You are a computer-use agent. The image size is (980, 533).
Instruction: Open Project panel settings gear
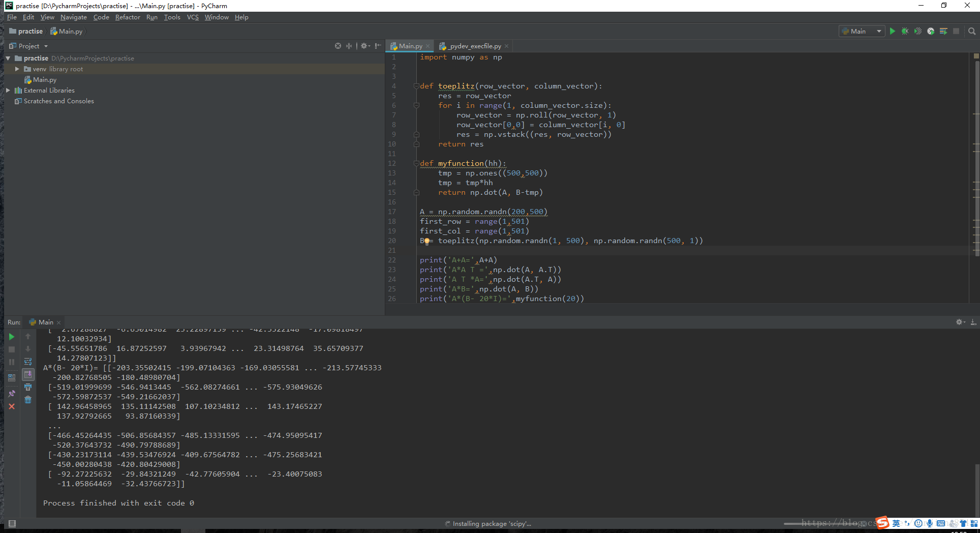(365, 46)
